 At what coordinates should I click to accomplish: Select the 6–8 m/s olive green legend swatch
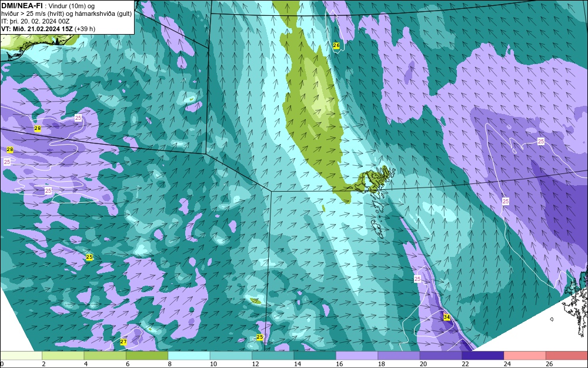147,356
